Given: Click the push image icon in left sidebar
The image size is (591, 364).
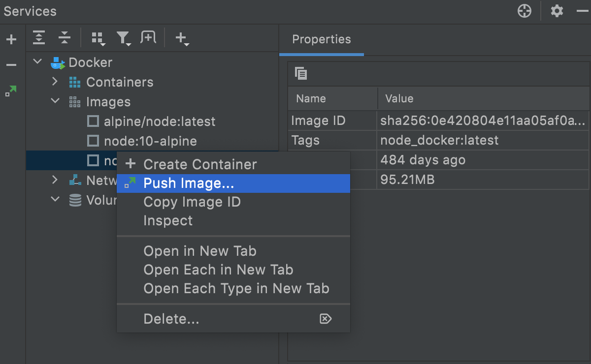Looking at the screenshot, I should pyautogui.click(x=11, y=91).
